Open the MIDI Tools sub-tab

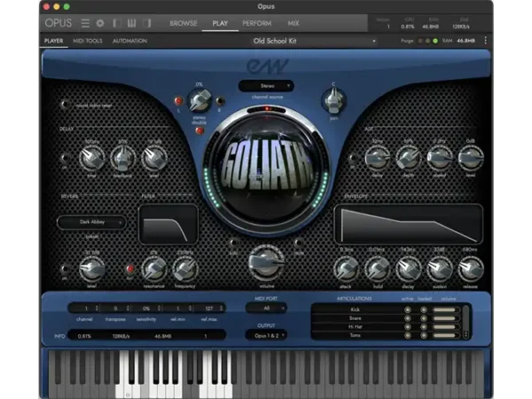coord(88,41)
